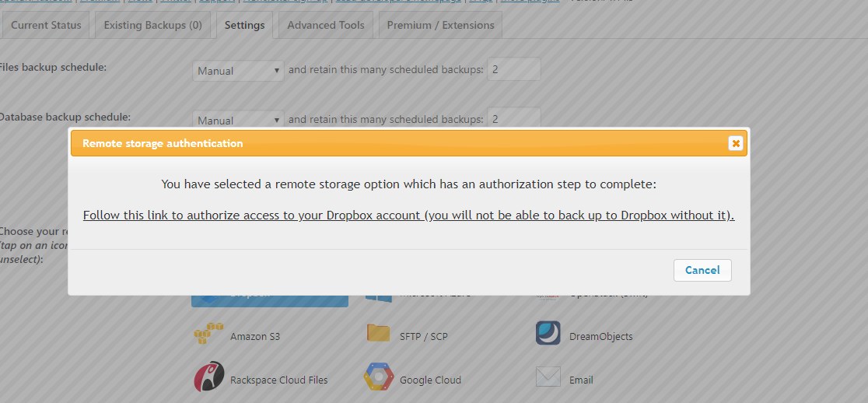Open the Premium / Extensions tab
Viewport: 868px width, 403px height.
tap(441, 26)
